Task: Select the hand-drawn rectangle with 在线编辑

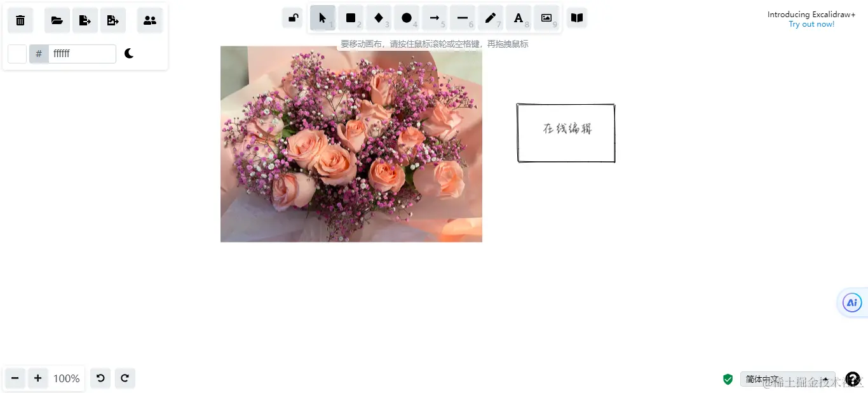Action: click(x=566, y=133)
